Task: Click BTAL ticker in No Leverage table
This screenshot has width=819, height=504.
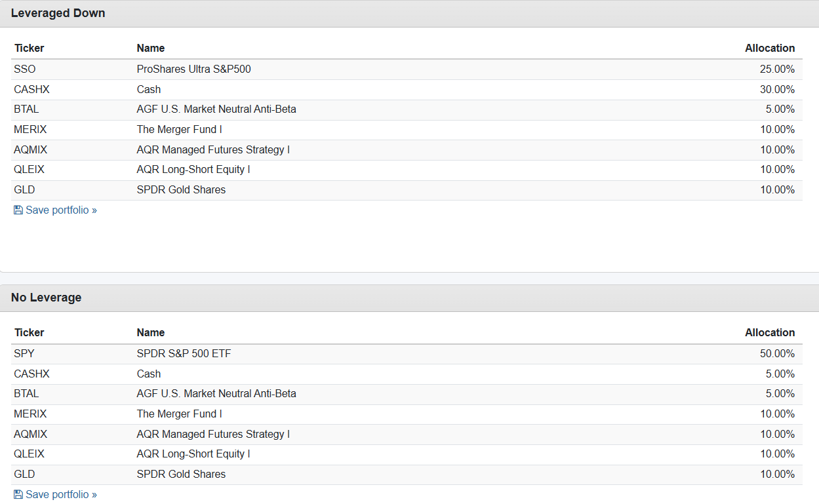Action: coord(26,393)
